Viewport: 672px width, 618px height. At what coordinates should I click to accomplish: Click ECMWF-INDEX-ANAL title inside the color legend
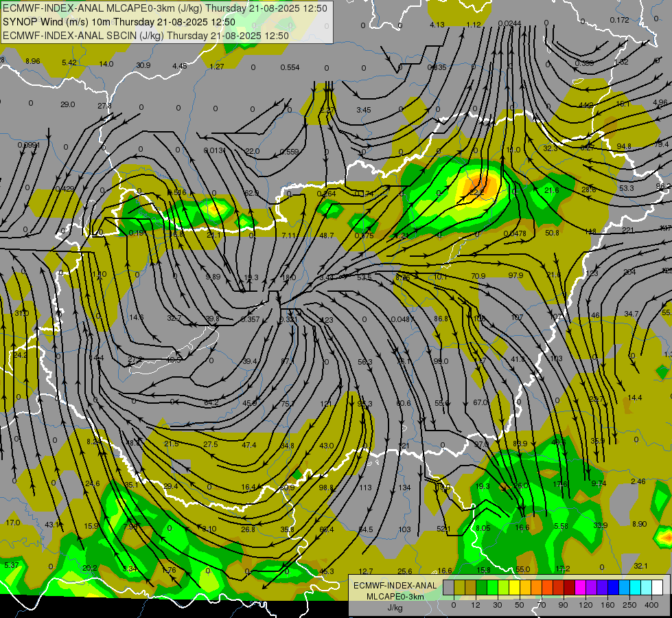[x=395, y=586]
